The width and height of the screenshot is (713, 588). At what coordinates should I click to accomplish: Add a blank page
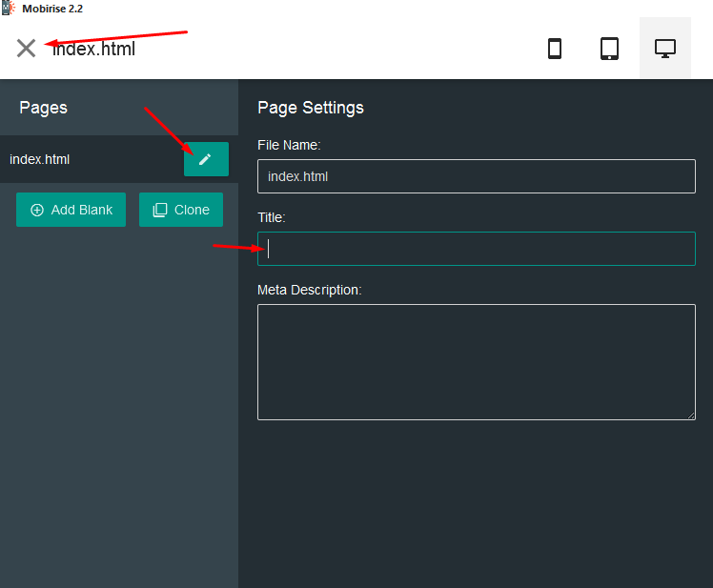[71, 210]
